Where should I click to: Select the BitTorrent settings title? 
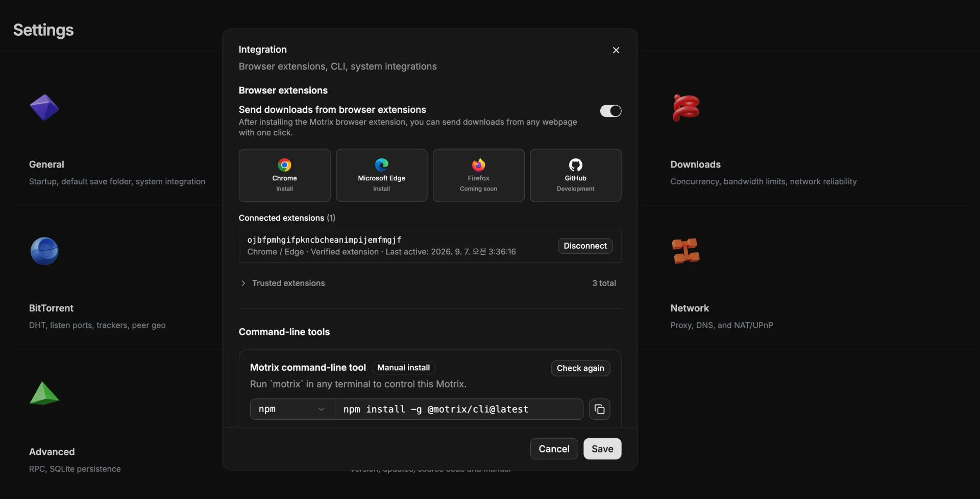(x=51, y=308)
